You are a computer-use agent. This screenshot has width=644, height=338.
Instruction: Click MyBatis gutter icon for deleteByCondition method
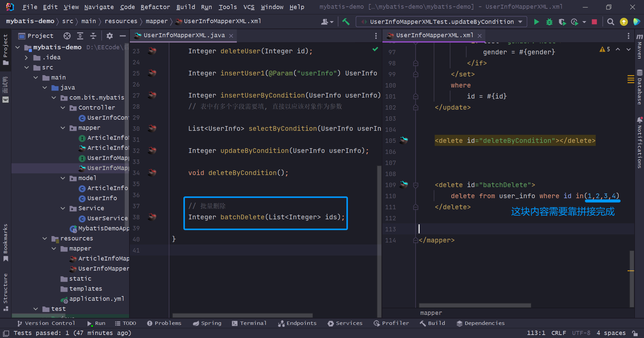[152, 173]
